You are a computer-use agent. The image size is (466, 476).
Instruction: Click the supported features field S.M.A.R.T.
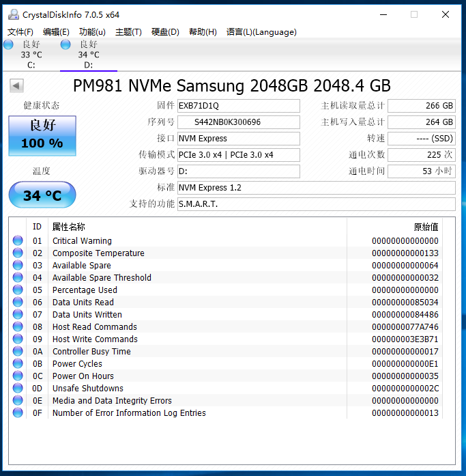pyautogui.click(x=316, y=204)
